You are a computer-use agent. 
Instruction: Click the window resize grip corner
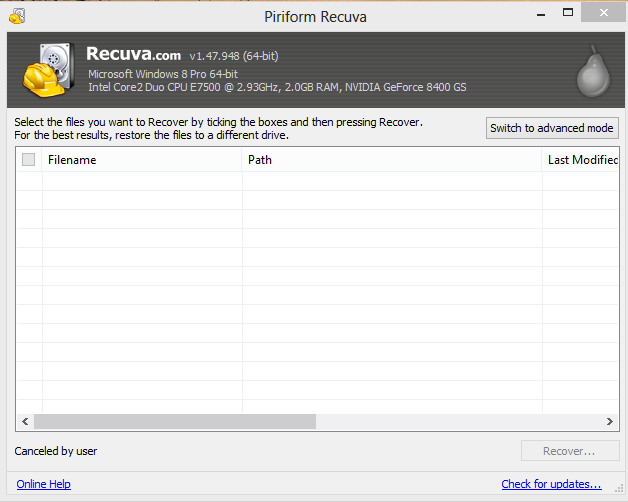tap(619, 488)
